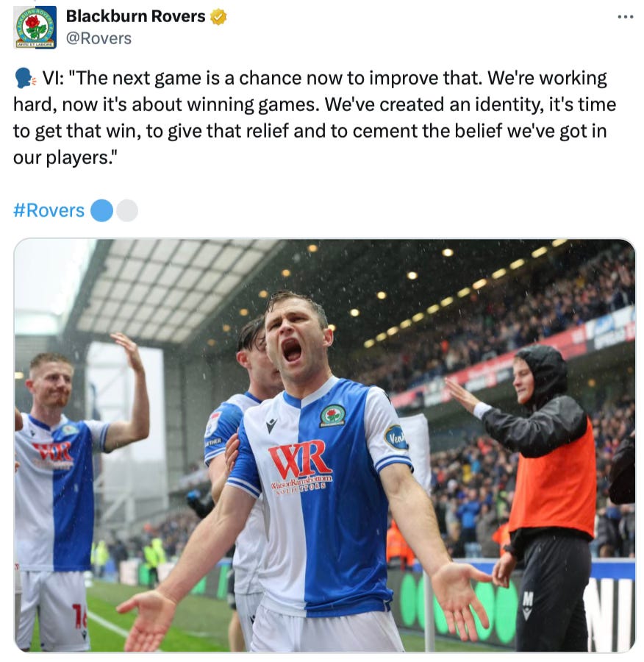This screenshot has width=644, height=662.
Task: Visit the @Rovers handle
Action: point(99,38)
